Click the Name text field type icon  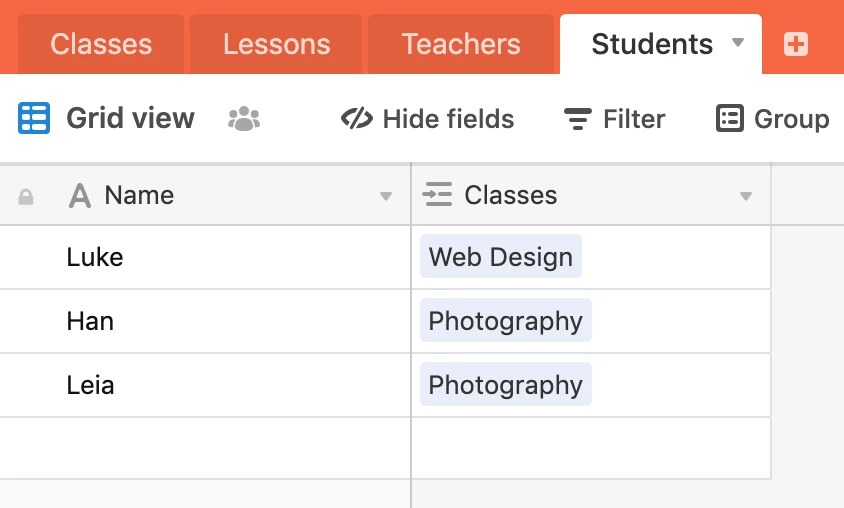coord(80,196)
